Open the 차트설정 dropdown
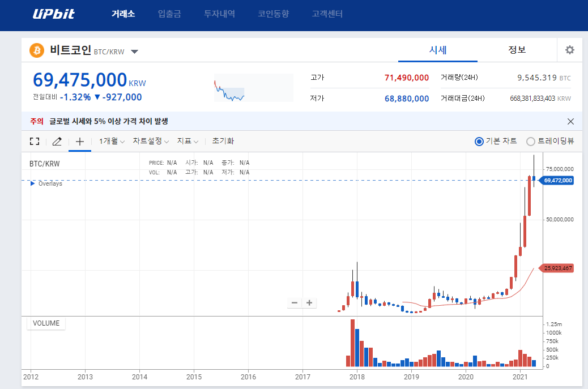This screenshot has height=389, width=588. [151, 141]
